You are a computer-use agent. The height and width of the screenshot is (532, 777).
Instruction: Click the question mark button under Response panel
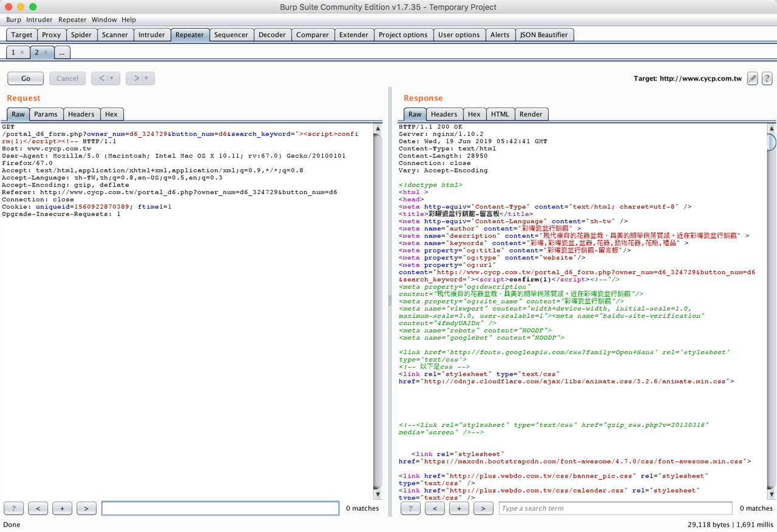tap(410, 508)
